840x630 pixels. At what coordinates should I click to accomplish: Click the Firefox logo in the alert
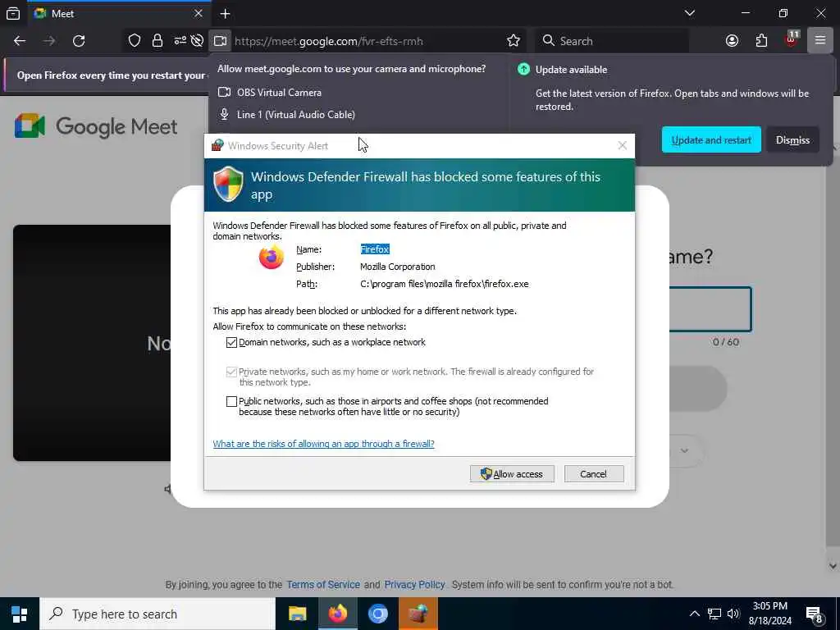pos(271,257)
